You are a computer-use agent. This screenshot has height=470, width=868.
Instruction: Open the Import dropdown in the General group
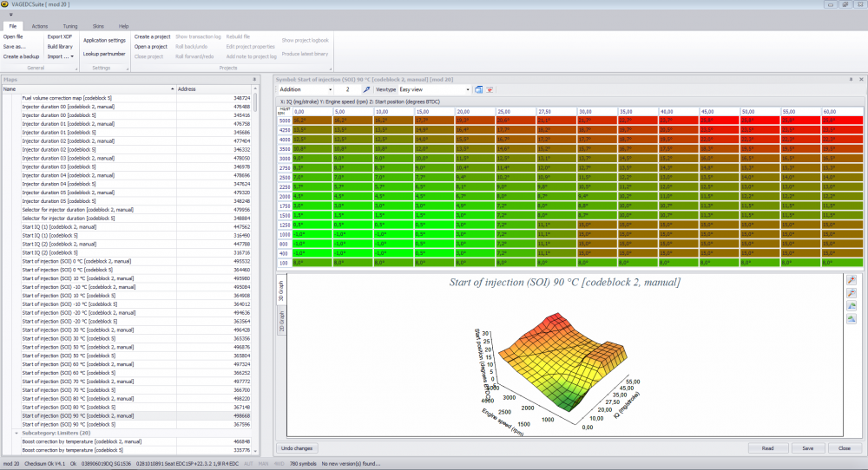(x=60, y=56)
